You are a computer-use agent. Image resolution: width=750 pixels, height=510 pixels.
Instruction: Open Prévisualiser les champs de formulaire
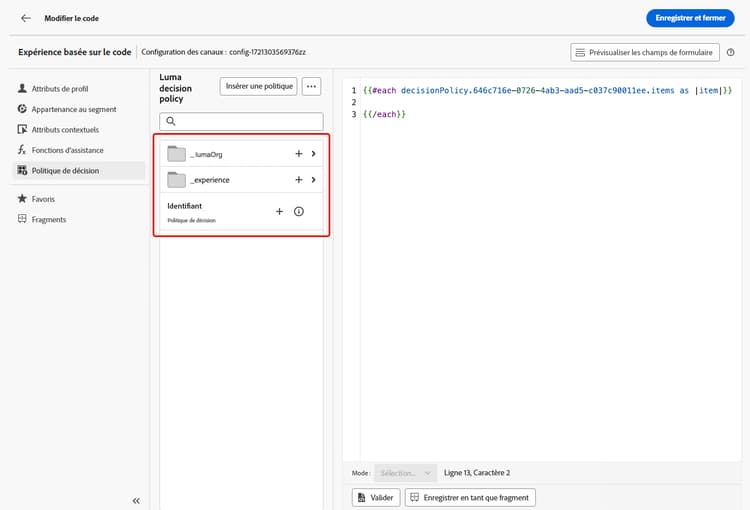point(644,52)
